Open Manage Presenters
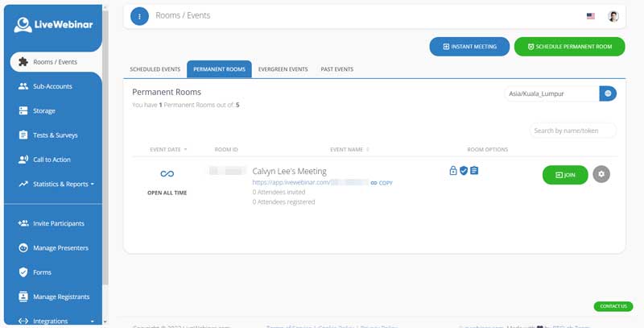 tap(60, 248)
